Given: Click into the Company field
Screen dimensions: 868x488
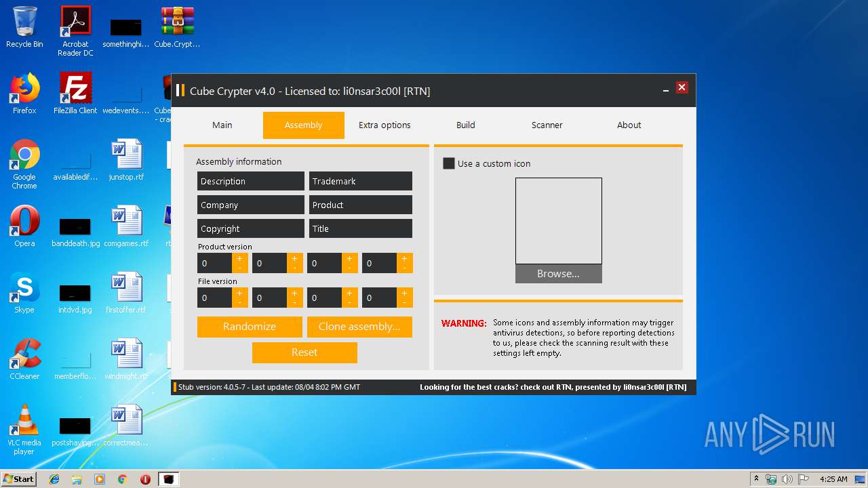Looking at the screenshot, I should [251, 205].
